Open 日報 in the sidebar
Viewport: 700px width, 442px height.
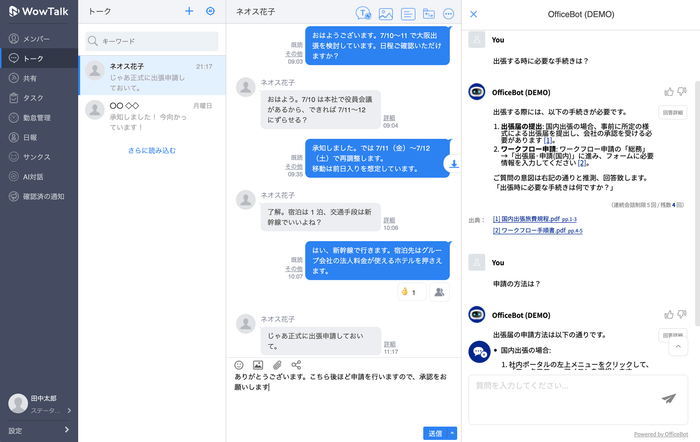point(39,137)
